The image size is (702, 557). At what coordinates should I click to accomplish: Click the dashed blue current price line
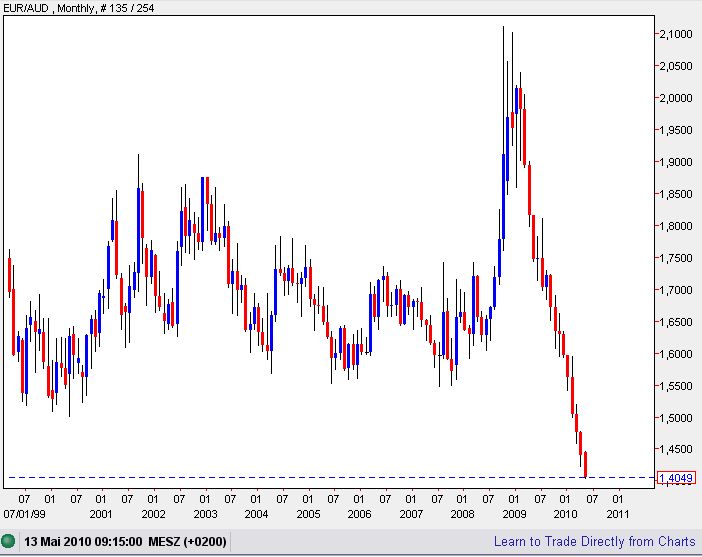click(x=331, y=477)
